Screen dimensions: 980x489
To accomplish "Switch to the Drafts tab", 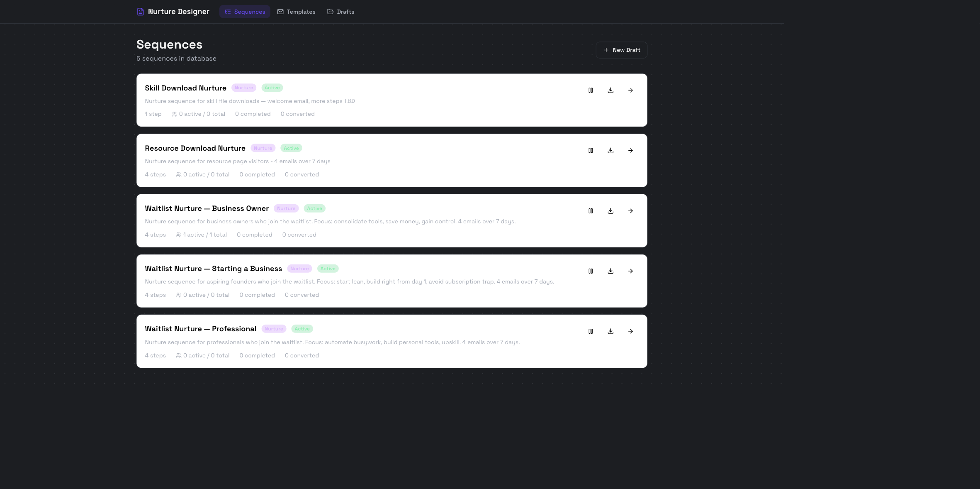I will click(x=340, y=12).
